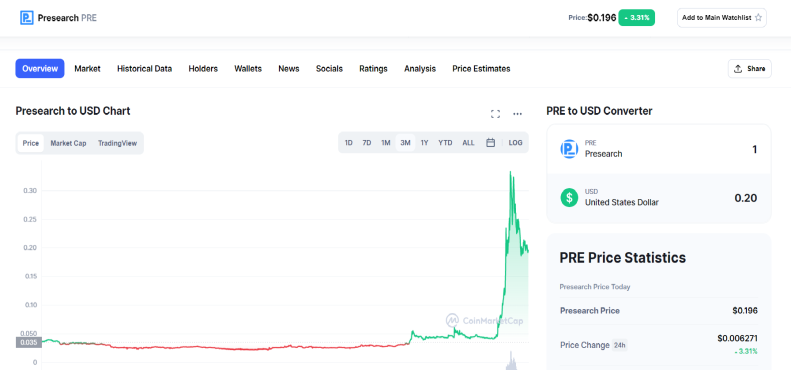Set chart range to 7D
Screen dimensions: 791x370
(367, 143)
